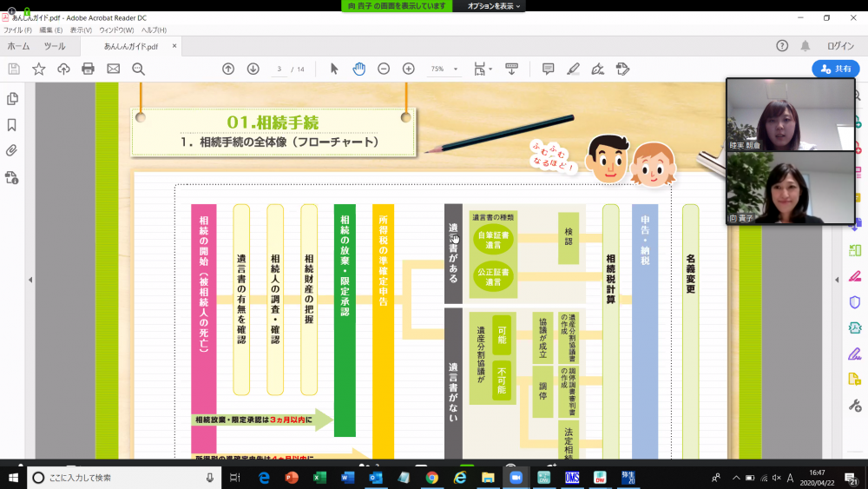868x489 pixels.
Task: Upload the file via the cloud icon
Action: click(63, 69)
